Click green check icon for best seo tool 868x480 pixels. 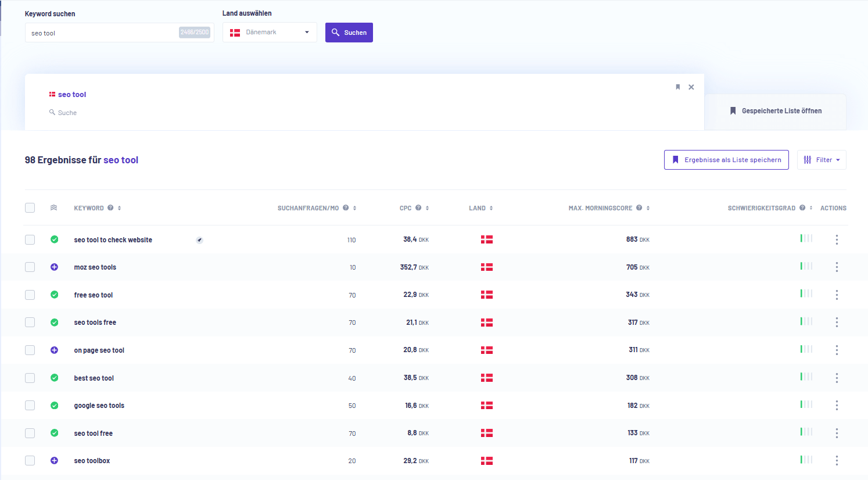pos(54,378)
